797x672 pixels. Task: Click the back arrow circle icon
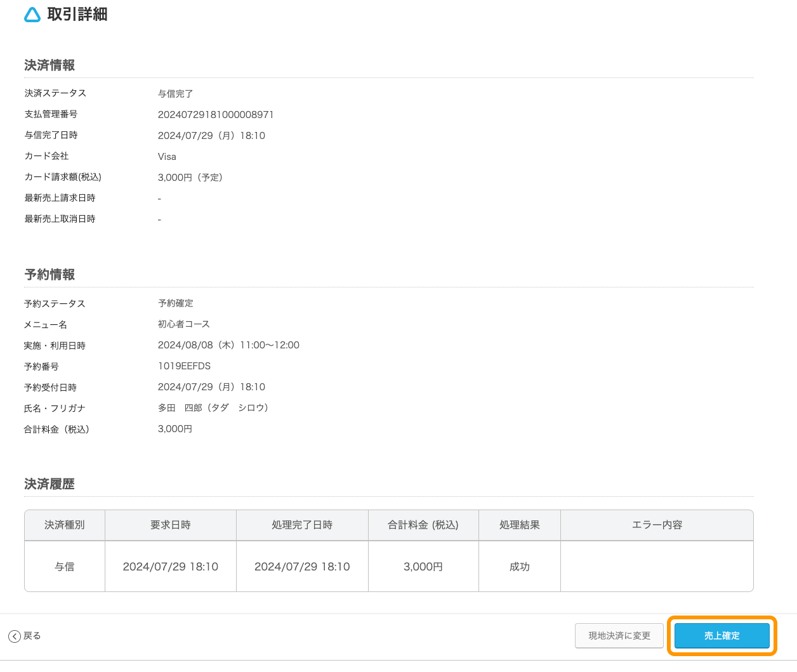pyautogui.click(x=15, y=636)
